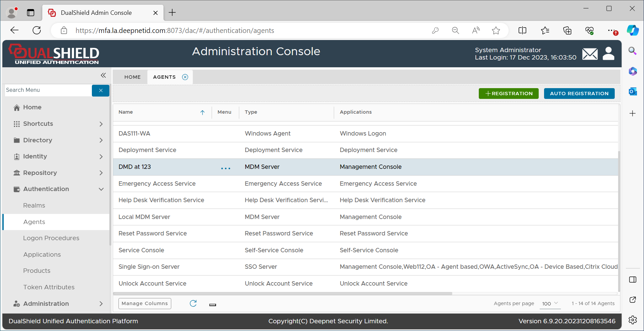Toggle browser split screen view
This screenshot has height=331, width=644.
click(522, 31)
